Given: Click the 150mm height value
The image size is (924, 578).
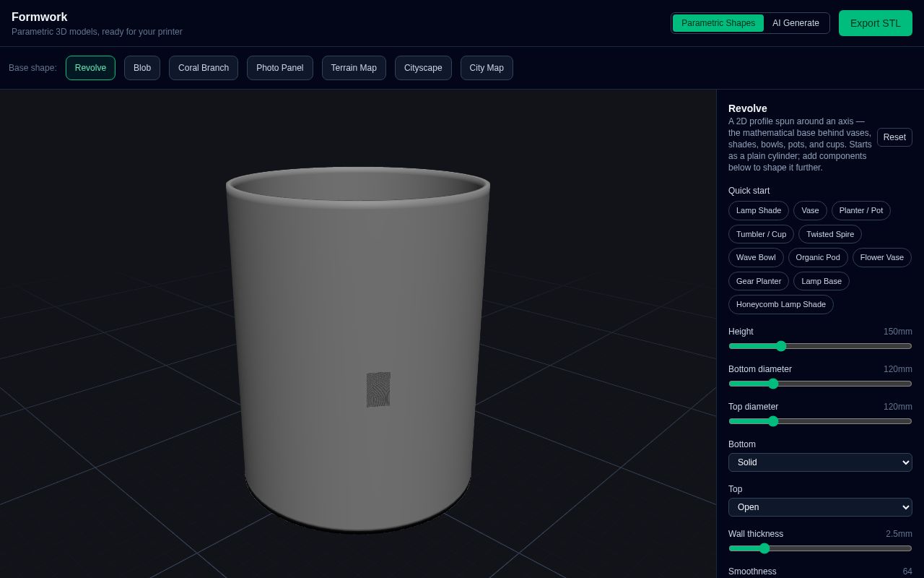Looking at the screenshot, I should (x=898, y=332).
